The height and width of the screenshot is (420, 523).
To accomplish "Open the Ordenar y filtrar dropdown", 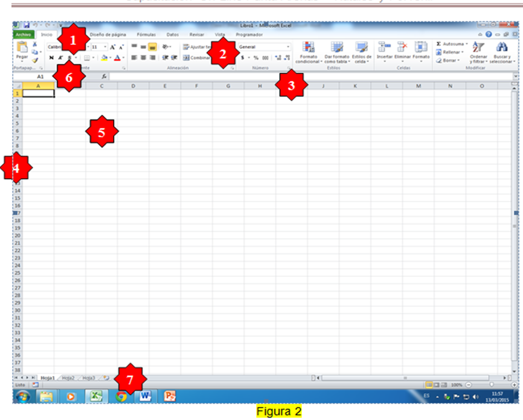I will click(479, 53).
